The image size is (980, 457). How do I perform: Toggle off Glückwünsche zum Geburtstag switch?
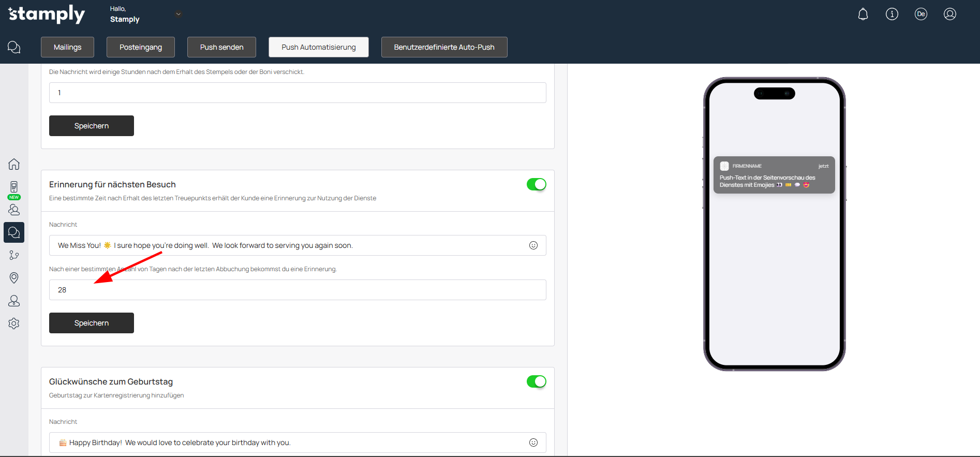pos(536,381)
